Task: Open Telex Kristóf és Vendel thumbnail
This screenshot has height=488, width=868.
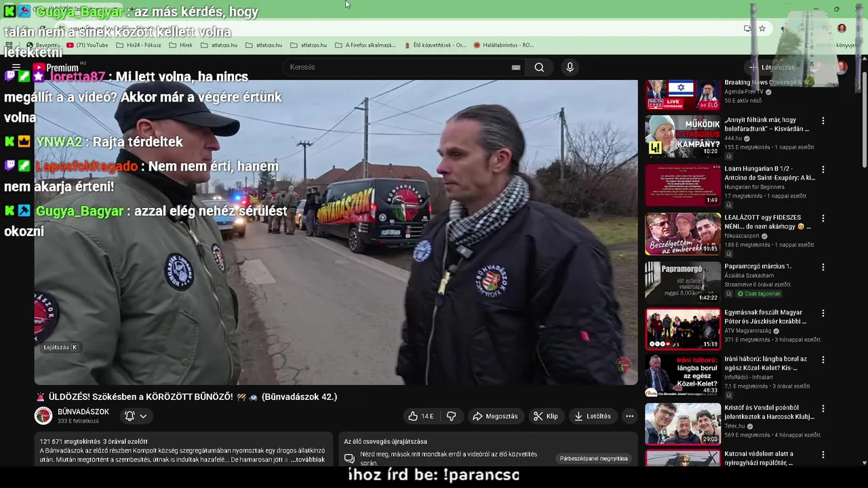Action: click(683, 424)
